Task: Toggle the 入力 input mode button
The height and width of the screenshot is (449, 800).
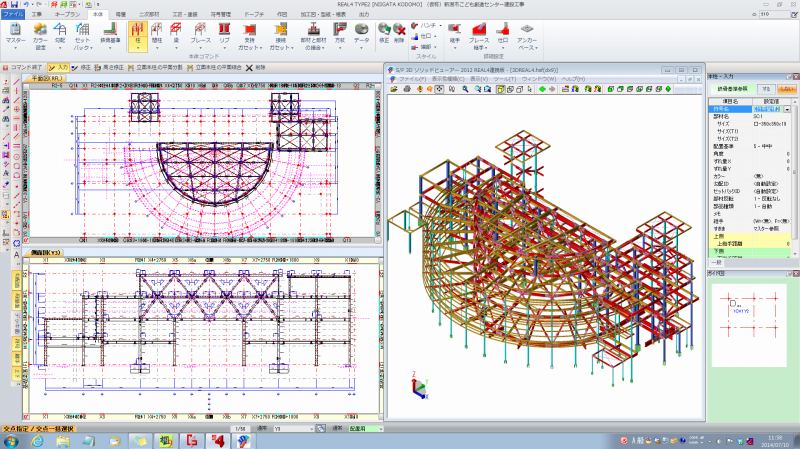Action: [x=59, y=67]
